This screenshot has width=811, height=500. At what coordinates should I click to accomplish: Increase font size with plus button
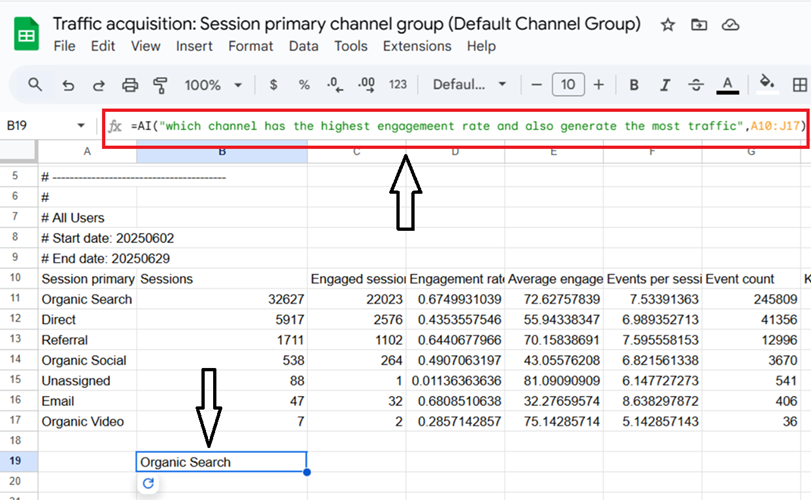coord(598,85)
